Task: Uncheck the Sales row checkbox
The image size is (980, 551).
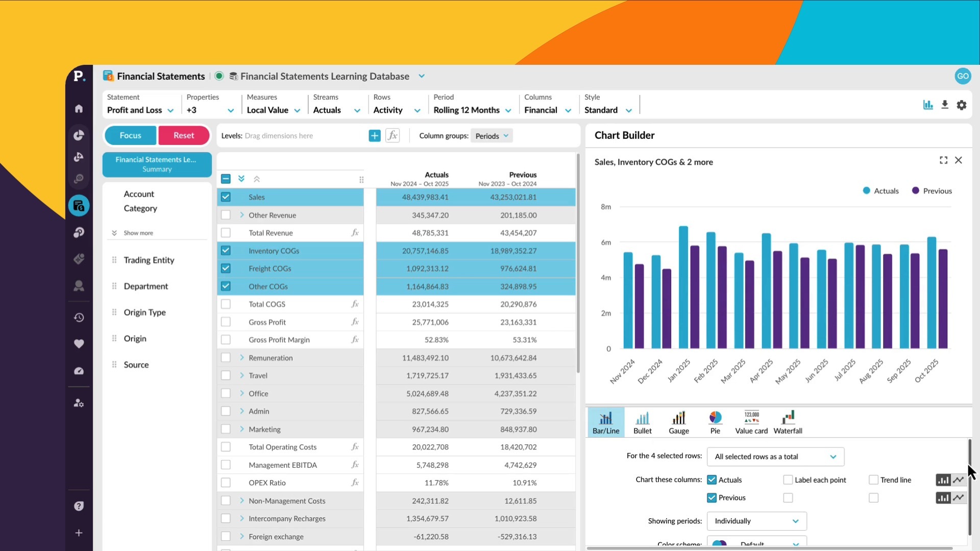Action: pyautogui.click(x=226, y=197)
